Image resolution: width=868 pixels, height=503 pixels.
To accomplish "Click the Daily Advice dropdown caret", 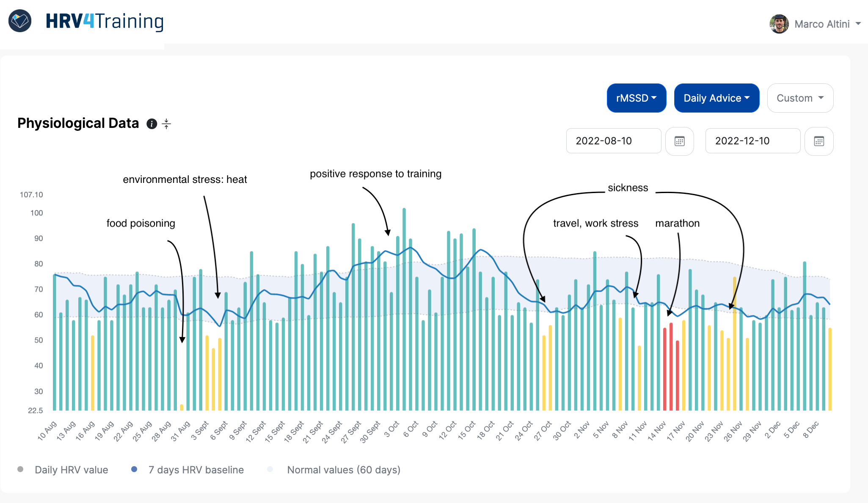I will [x=747, y=98].
